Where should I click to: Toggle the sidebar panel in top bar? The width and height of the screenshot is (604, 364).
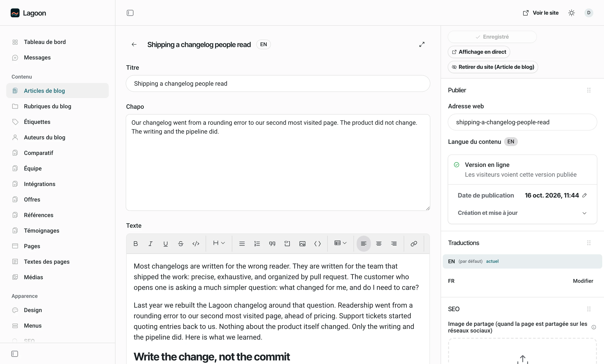(x=130, y=13)
